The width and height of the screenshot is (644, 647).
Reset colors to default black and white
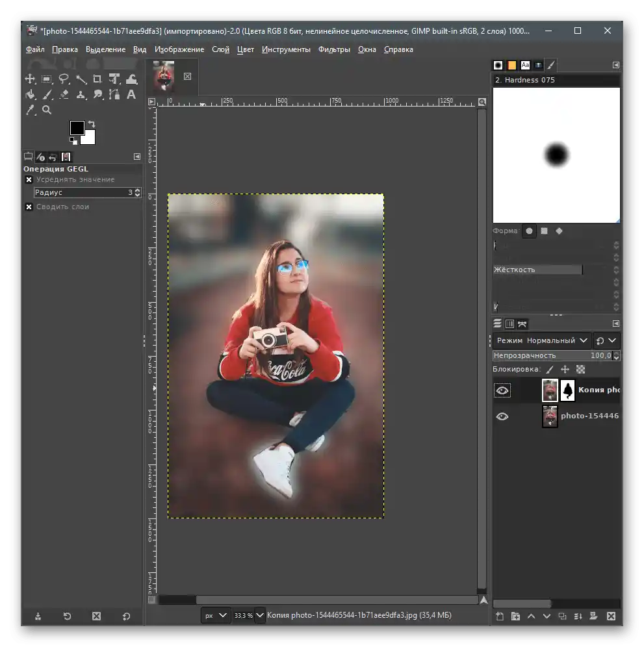[73, 141]
